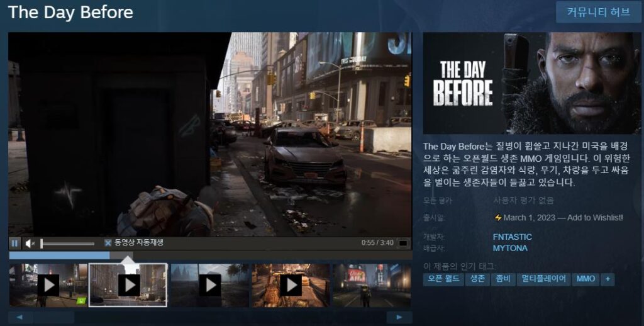
Task: Select the 오픈 월드 tag
Action: (x=443, y=279)
